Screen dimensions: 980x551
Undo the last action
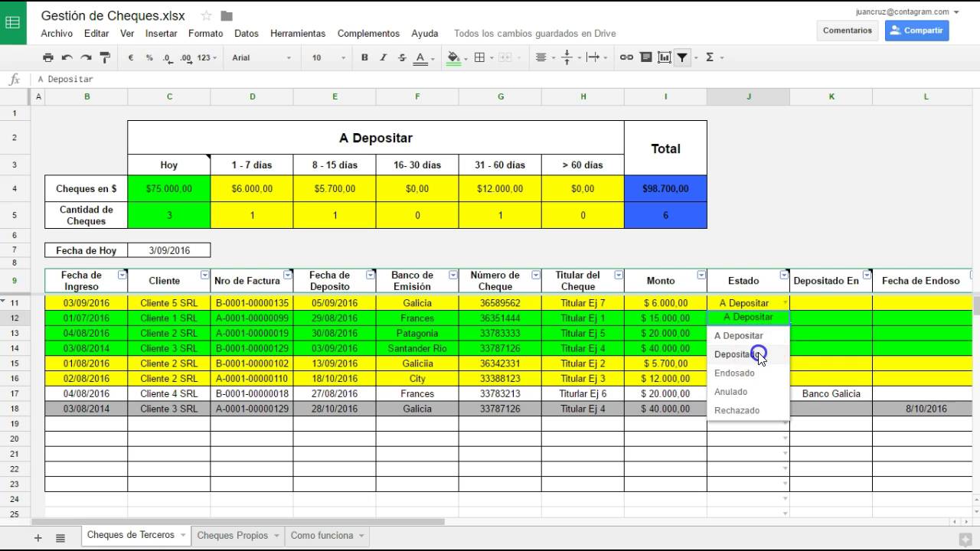[x=67, y=57]
